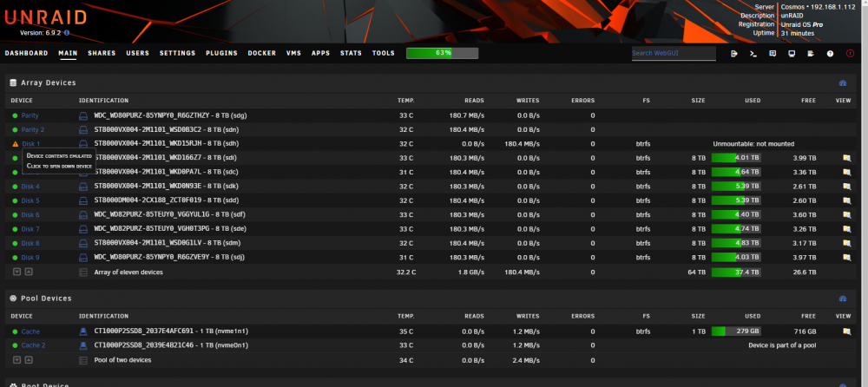The height and width of the screenshot is (387, 868).
Task: Click the drive icon in the Cache row
Action: (x=83, y=331)
